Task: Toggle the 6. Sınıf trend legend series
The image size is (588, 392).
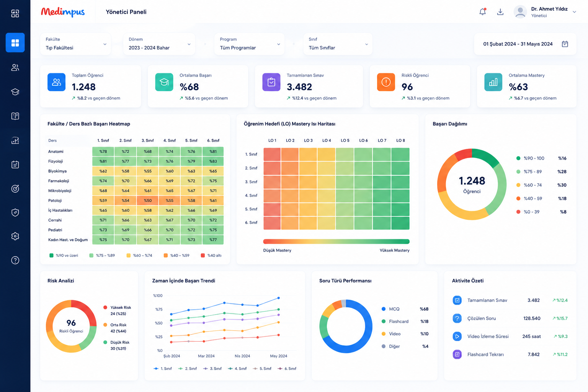Action: pos(287,369)
